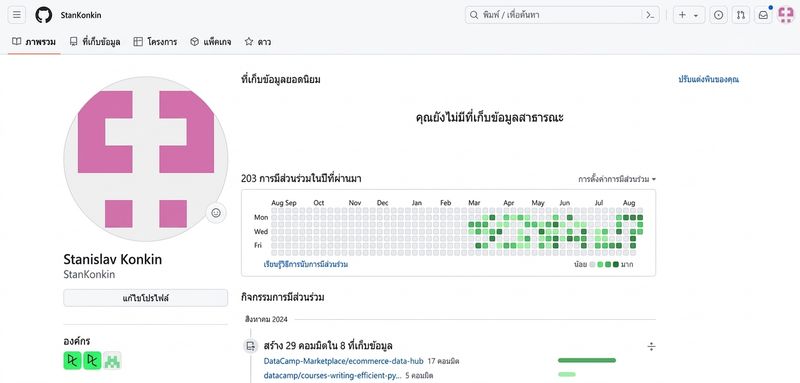The width and height of the screenshot is (800, 383).
Task: Switch to the ที่เก็บข้อมูล repositories tab
Action: click(95, 42)
